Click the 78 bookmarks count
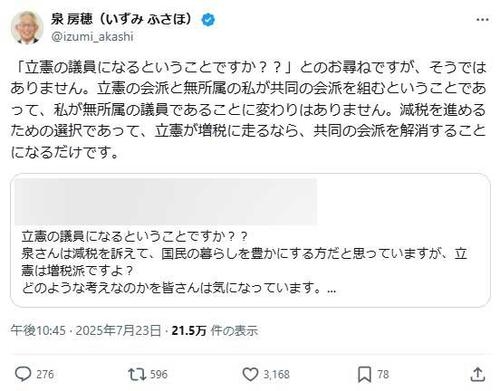 (x=383, y=374)
